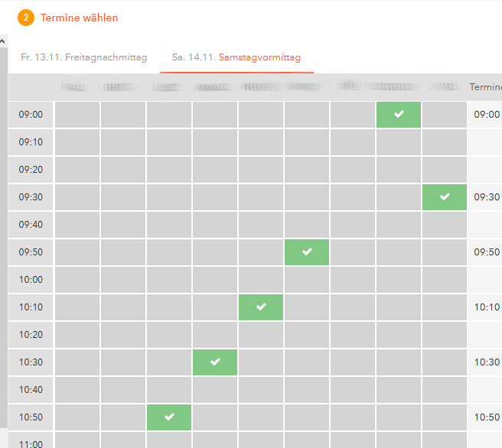Click the 10:50 entry in the Termine column
This screenshot has width=502, height=448.
pyautogui.click(x=486, y=417)
